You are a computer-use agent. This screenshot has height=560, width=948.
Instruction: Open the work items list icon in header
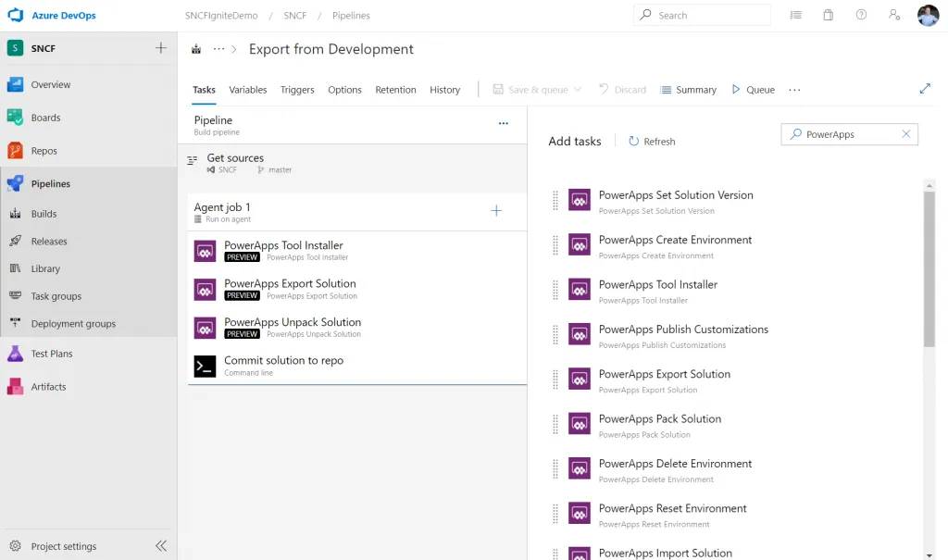(x=795, y=15)
